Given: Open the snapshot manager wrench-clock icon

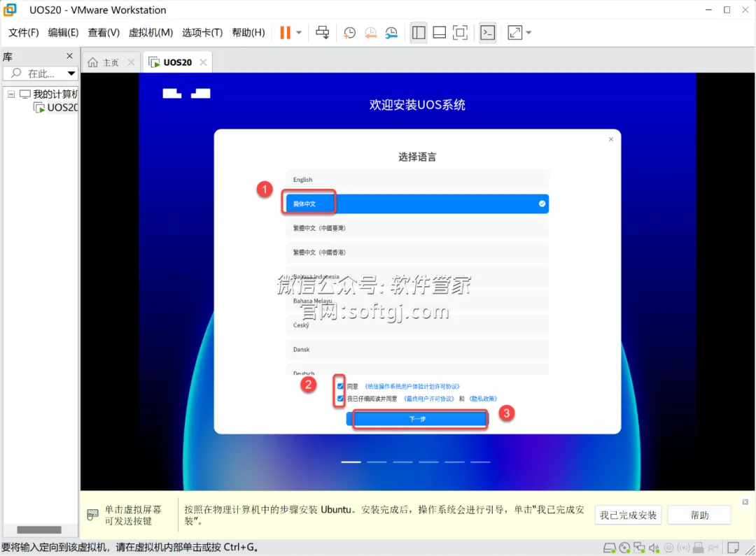Looking at the screenshot, I should pos(391,33).
